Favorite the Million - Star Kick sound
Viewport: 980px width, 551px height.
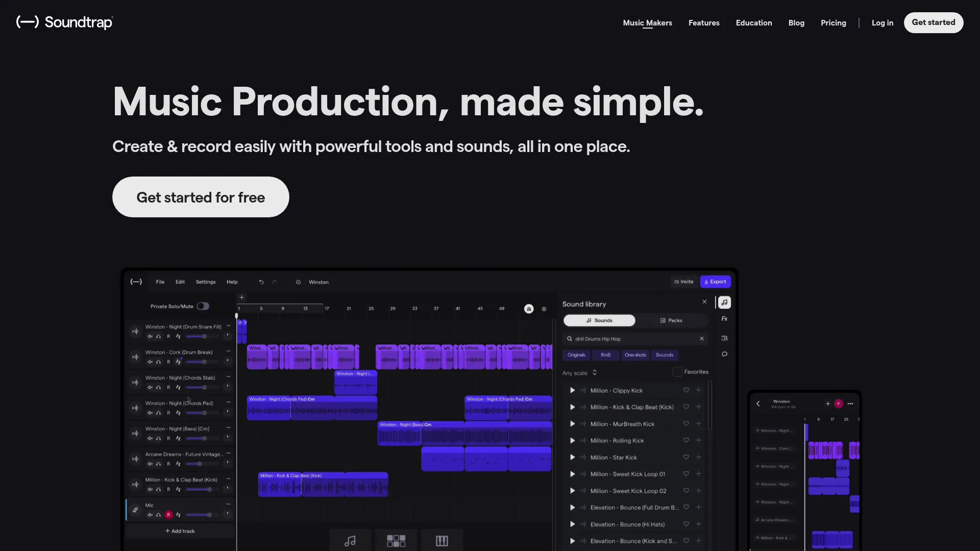coord(686,458)
